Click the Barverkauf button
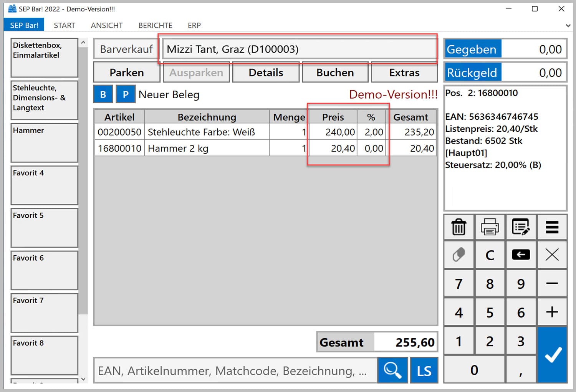Screen dimensions: 576x392 pyautogui.click(x=126, y=49)
